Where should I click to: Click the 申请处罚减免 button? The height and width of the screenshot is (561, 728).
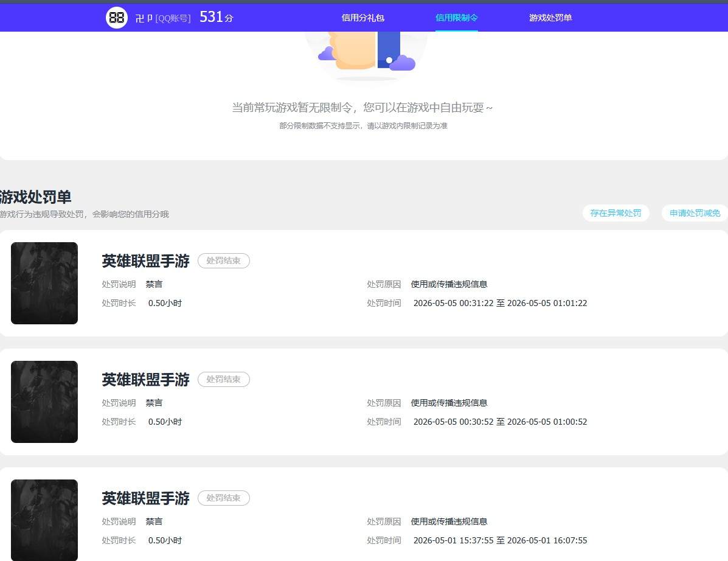click(x=695, y=213)
